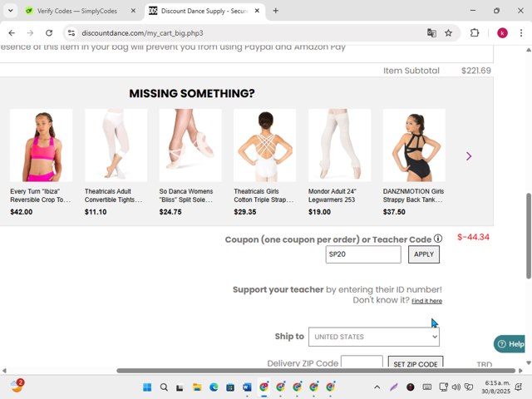The image size is (532, 399).
Task: Click the Item Subtotal $221.69 amount
Action: coord(476,71)
